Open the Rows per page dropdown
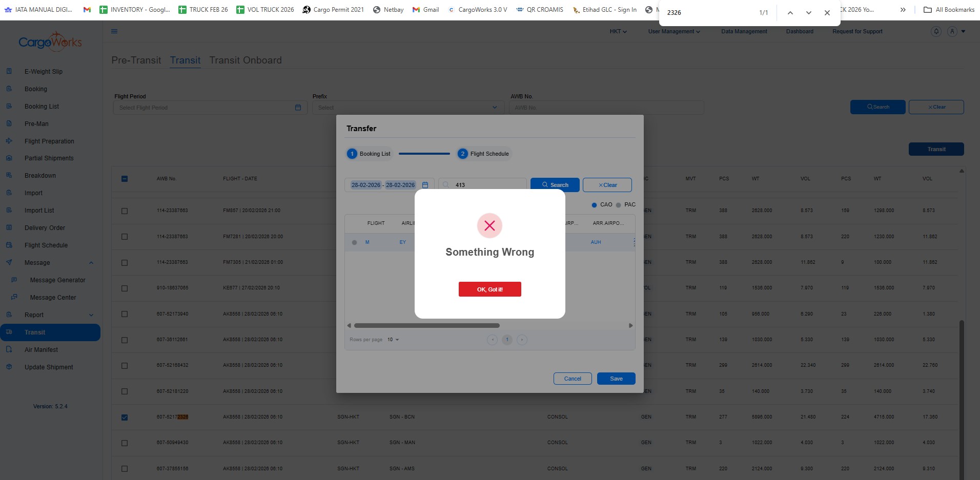 click(393, 340)
